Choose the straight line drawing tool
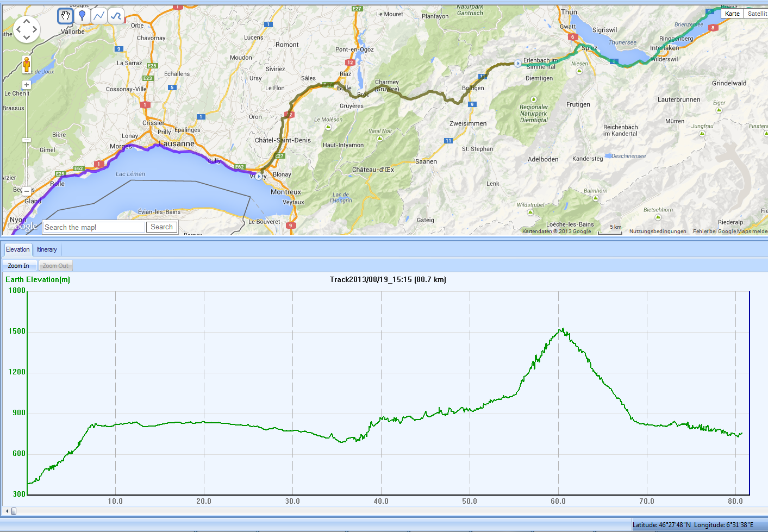The height and width of the screenshot is (532, 768). pos(99,16)
